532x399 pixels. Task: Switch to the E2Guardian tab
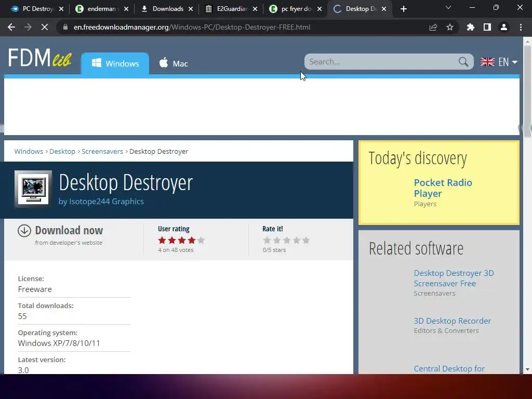[227, 9]
